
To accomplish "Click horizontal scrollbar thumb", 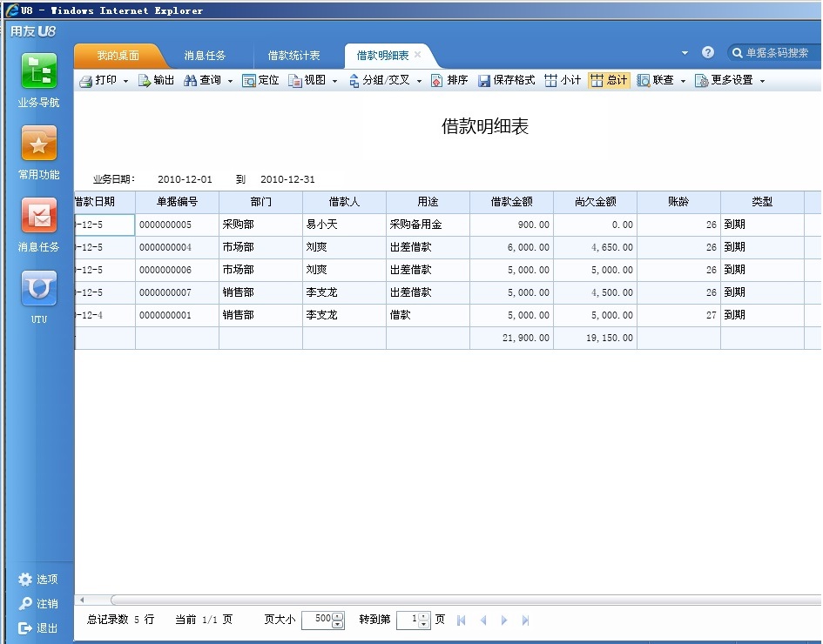I will coord(466,600).
